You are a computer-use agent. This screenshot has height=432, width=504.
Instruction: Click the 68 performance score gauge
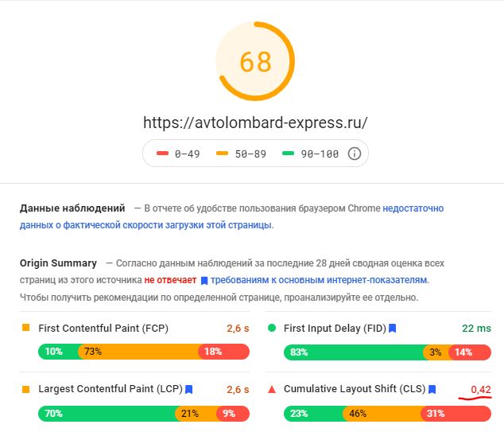[255, 61]
